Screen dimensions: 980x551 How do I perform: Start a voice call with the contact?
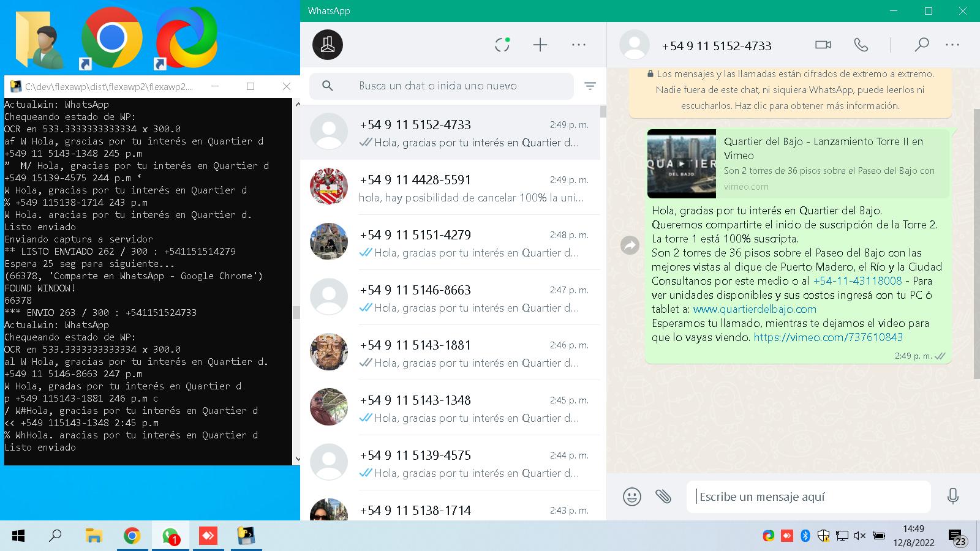tap(861, 45)
